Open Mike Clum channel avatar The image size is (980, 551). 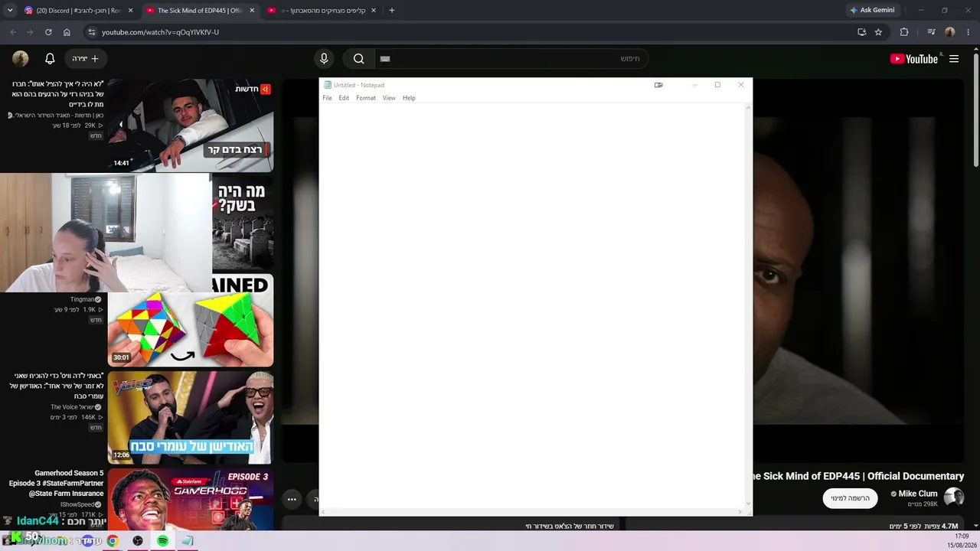[954, 497]
